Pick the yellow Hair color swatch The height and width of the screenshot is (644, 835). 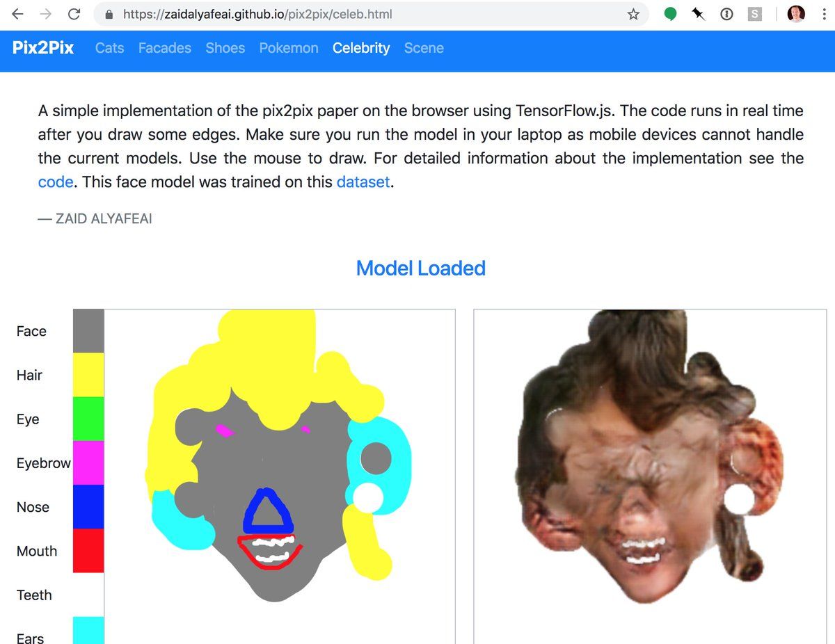(88, 375)
